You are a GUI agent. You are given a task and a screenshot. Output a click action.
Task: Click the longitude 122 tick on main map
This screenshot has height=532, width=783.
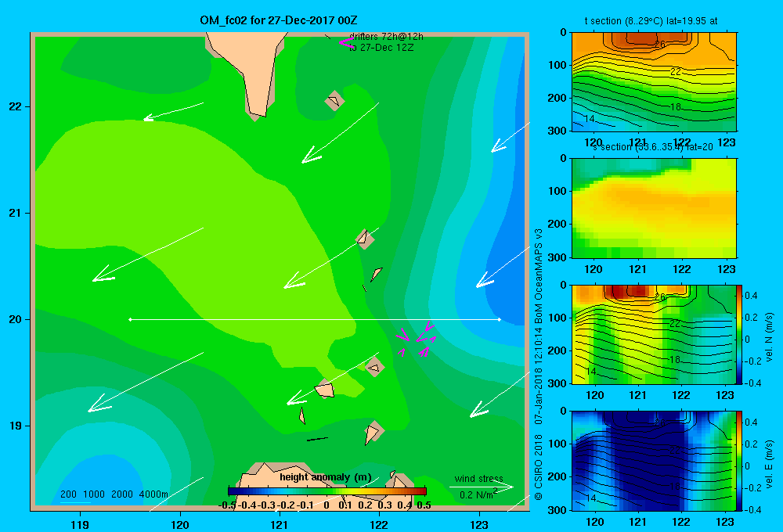click(x=379, y=524)
